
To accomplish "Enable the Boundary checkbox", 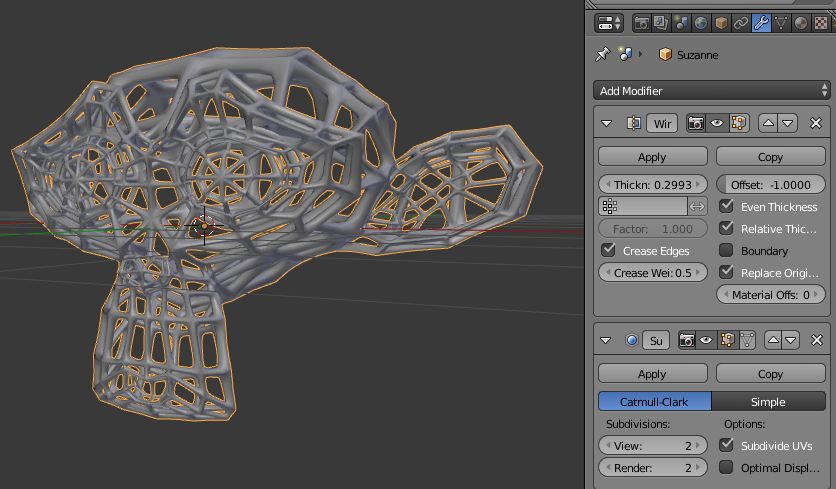I will click(x=726, y=250).
